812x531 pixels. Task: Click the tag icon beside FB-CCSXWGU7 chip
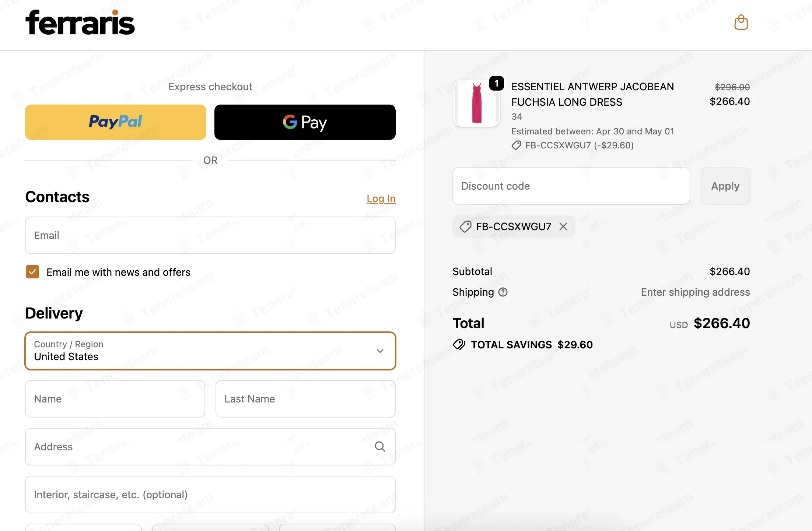pyautogui.click(x=465, y=226)
